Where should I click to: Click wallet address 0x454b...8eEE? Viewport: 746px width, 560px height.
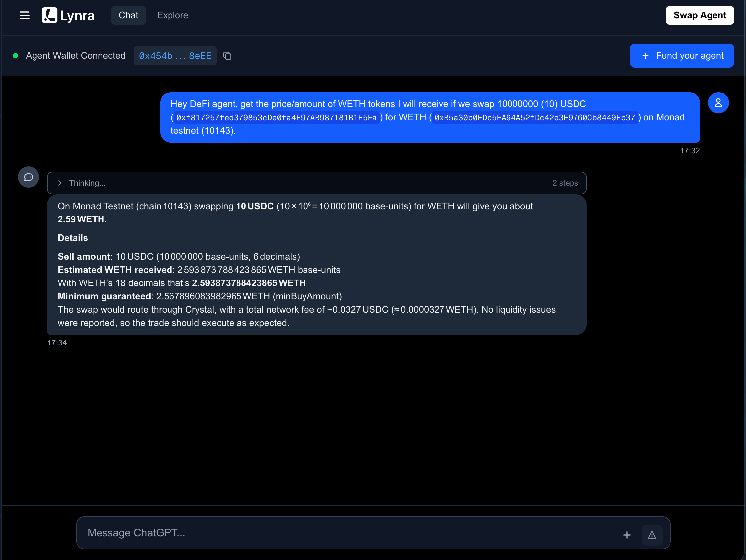coord(175,56)
